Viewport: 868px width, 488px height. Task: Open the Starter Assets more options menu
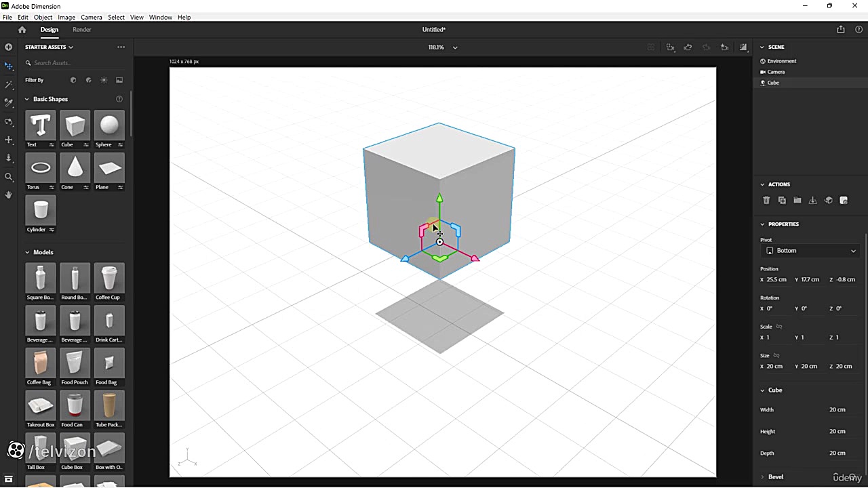121,47
